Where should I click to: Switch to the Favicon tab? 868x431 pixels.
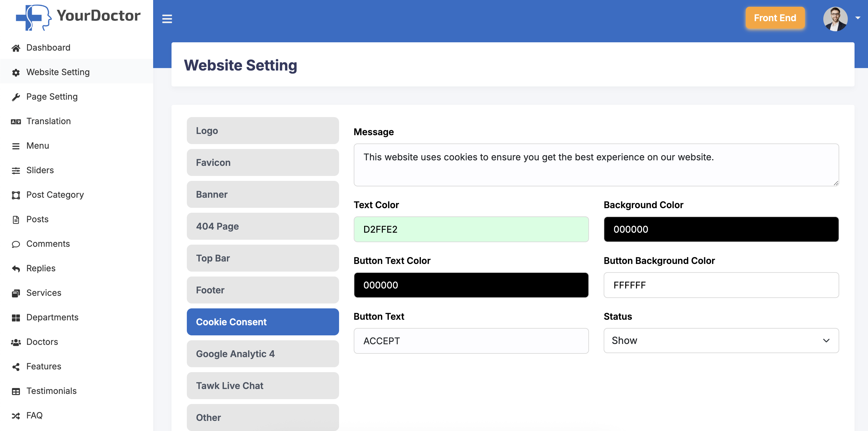(x=263, y=162)
